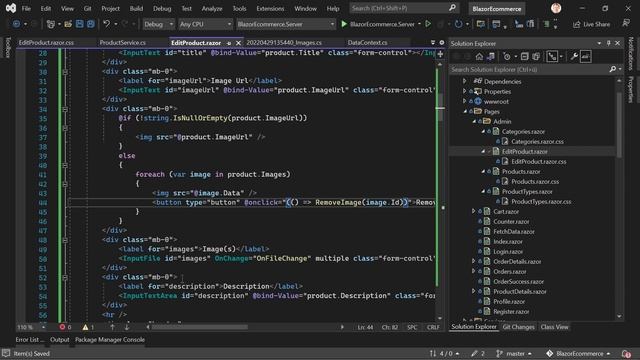Viewport: 640px width, 360px height.
Task: Click the Save file toolbar icon
Action: tap(80, 24)
